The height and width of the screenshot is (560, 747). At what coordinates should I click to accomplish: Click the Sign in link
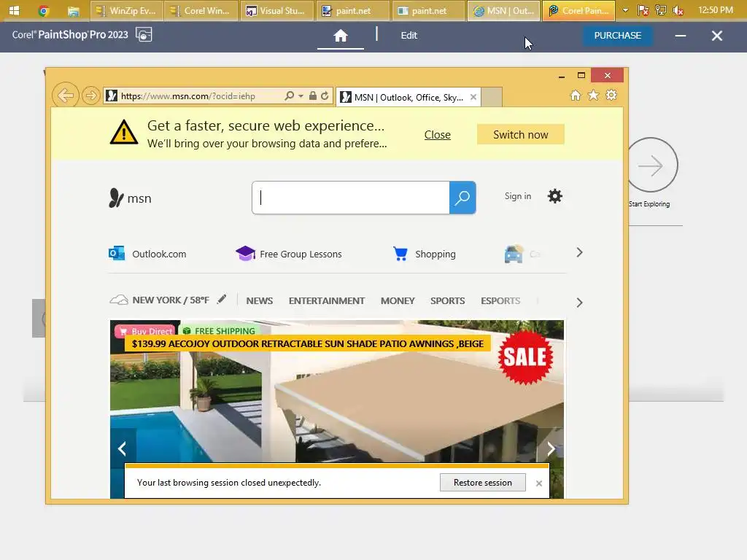518,196
